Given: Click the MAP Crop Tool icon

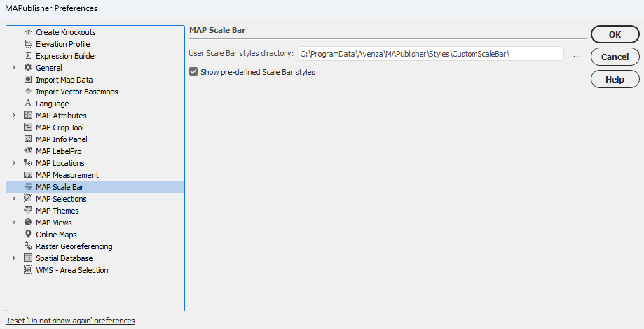Looking at the screenshot, I should (x=28, y=127).
